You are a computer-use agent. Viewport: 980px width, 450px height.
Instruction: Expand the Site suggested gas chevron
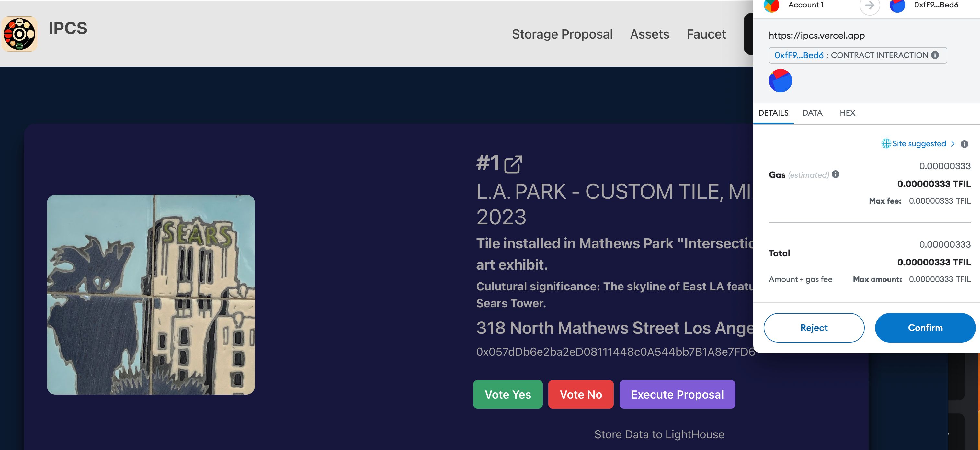[x=952, y=144]
